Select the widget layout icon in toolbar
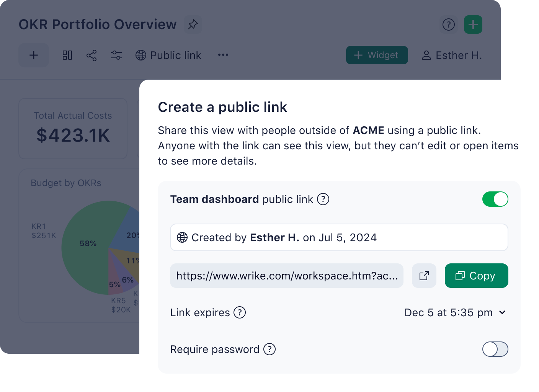The height and width of the screenshot is (392, 539). pyautogui.click(x=67, y=55)
